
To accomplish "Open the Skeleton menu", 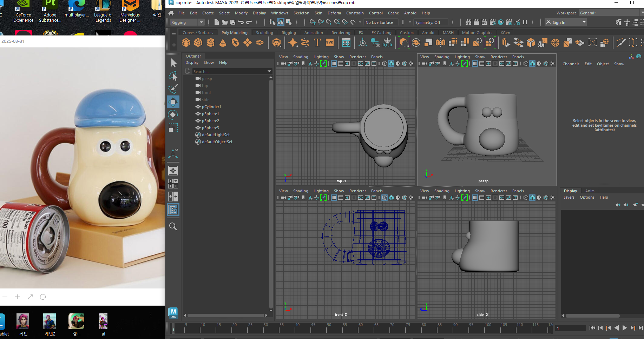I will (301, 13).
